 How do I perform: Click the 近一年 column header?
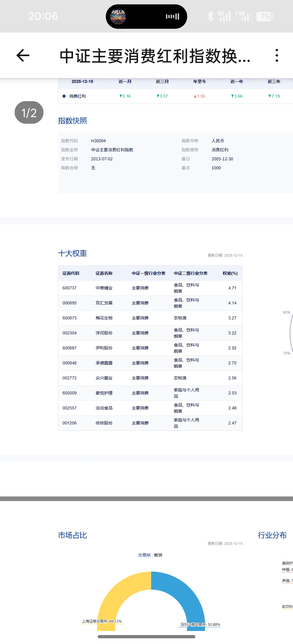point(237,81)
